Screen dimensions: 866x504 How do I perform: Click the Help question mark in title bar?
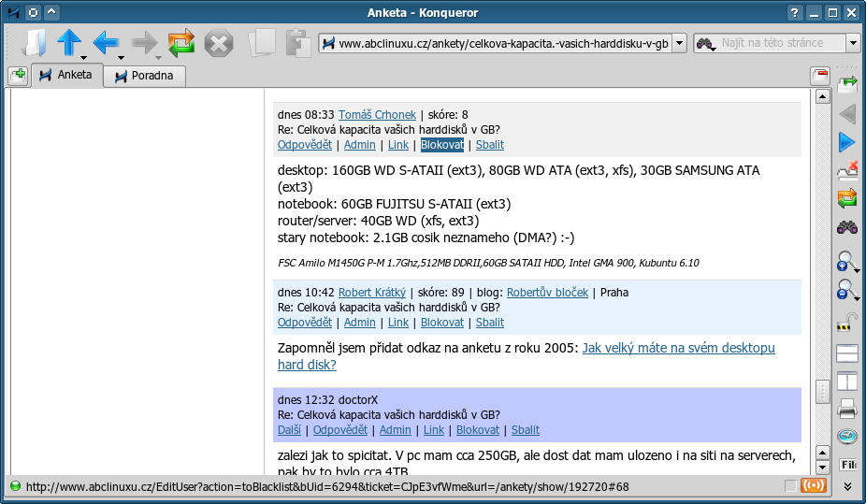click(794, 12)
